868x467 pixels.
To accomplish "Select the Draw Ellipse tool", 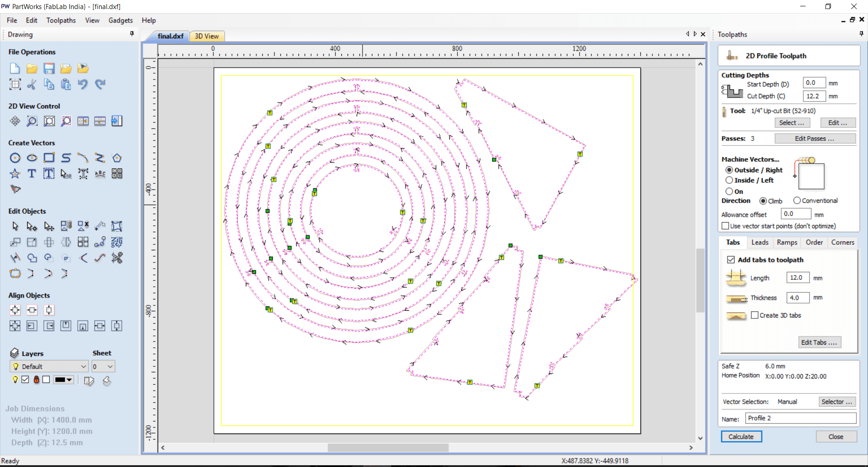I will [x=32, y=158].
